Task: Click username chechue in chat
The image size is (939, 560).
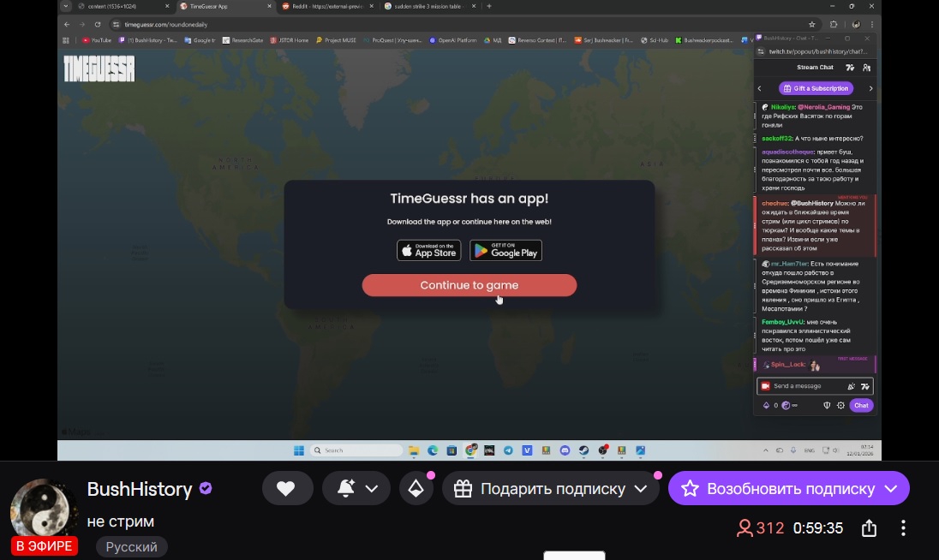Action: coord(775,204)
